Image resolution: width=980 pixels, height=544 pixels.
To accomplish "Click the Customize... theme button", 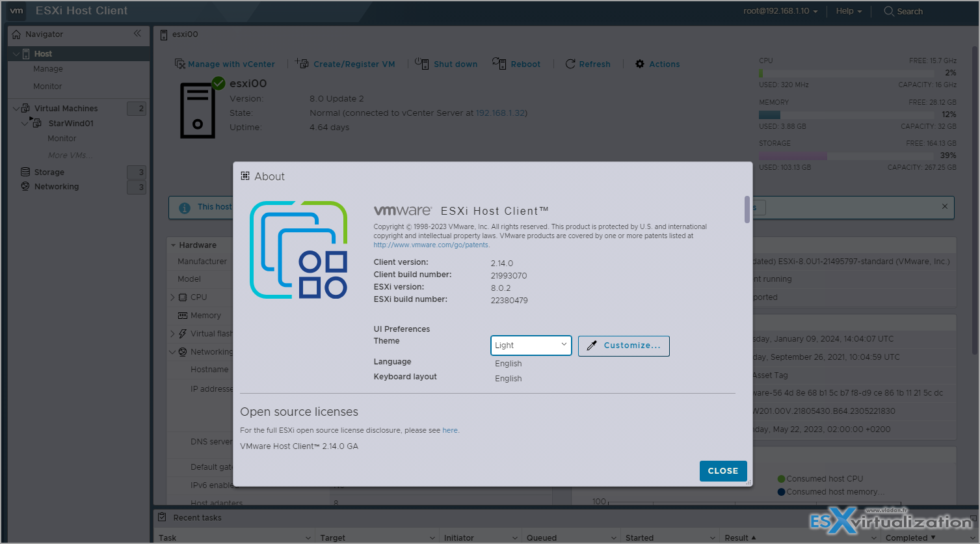I will [x=624, y=346].
